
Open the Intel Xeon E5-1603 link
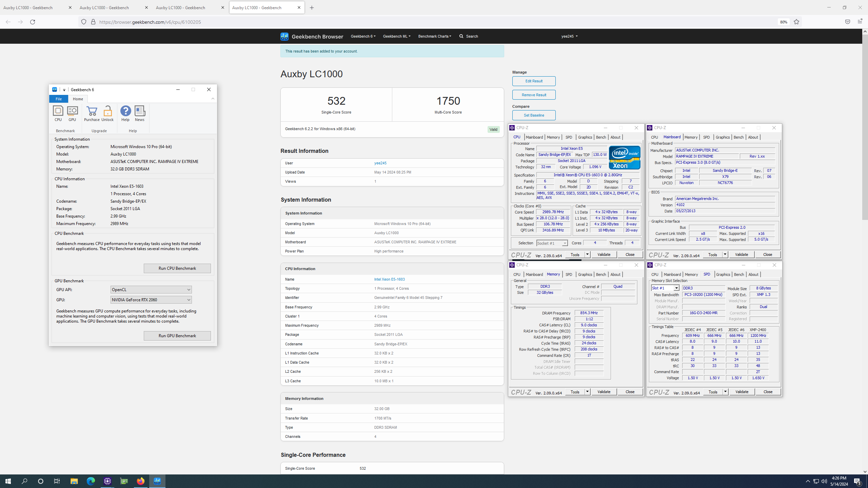[x=390, y=279]
